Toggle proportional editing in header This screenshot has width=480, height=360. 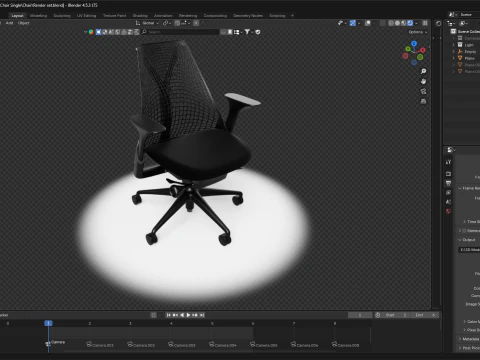click(x=196, y=23)
